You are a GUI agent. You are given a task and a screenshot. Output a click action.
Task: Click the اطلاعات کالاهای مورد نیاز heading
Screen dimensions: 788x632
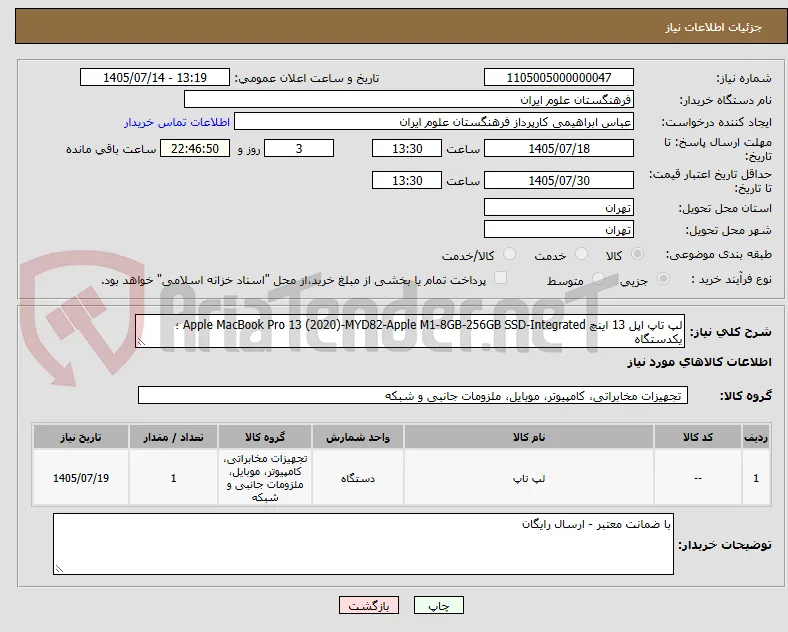(700, 362)
